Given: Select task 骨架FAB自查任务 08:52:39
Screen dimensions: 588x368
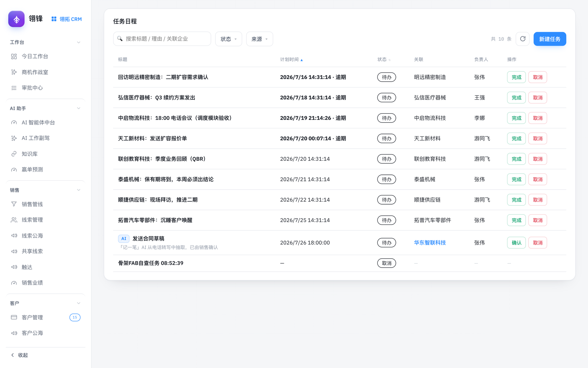Looking at the screenshot, I should pyautogui.click(x=151, y=263).
